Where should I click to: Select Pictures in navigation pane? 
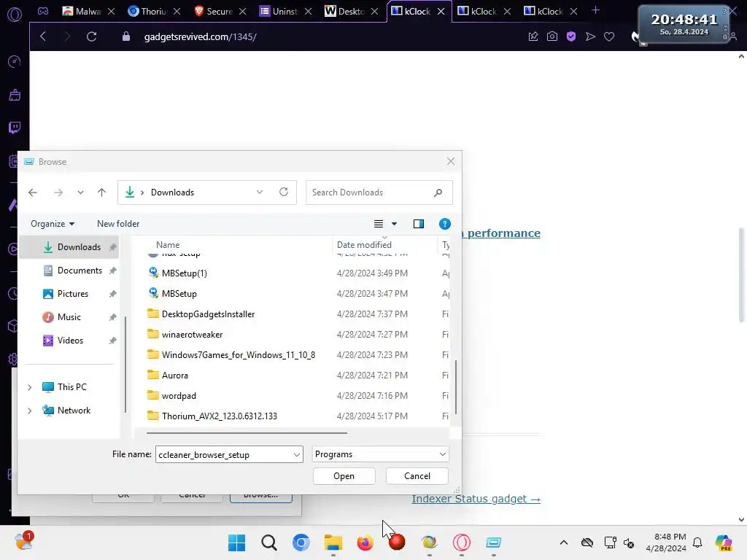[69, 294]
